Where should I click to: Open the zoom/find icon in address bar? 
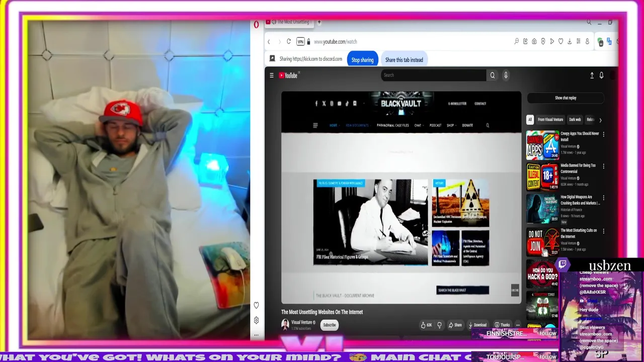pyautogui.click(x=516, y=42)
